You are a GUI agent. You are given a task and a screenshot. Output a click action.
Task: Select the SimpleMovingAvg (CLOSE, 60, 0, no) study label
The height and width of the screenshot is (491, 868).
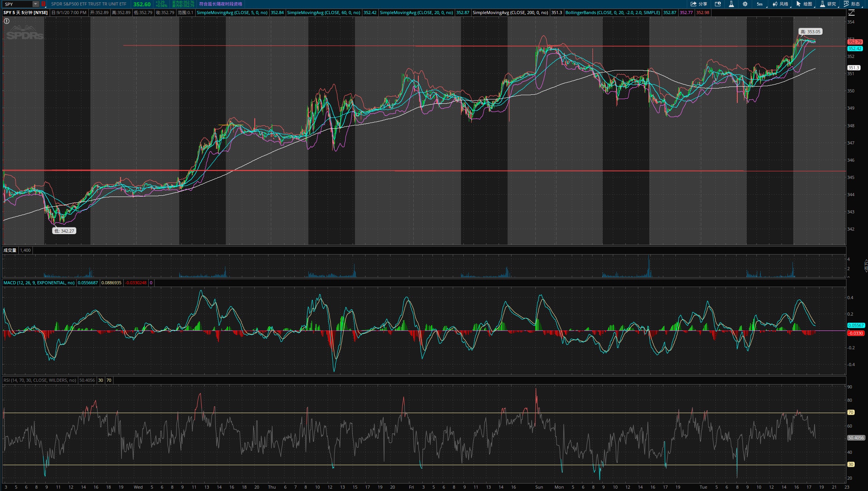pos(324,13)
